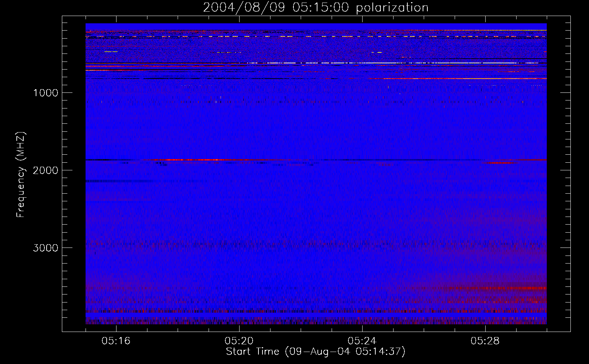Click the 3000 frequency tick label
589x364 pixels.
46,248
